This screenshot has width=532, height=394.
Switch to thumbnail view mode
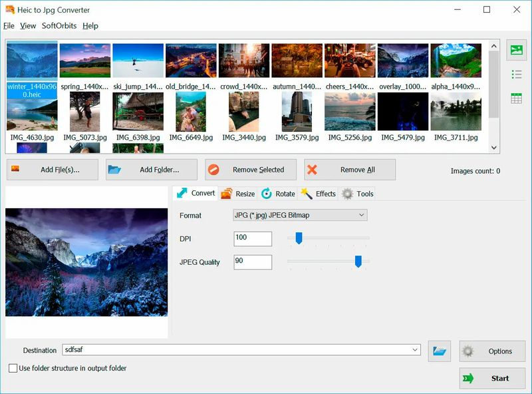point(516,50)
